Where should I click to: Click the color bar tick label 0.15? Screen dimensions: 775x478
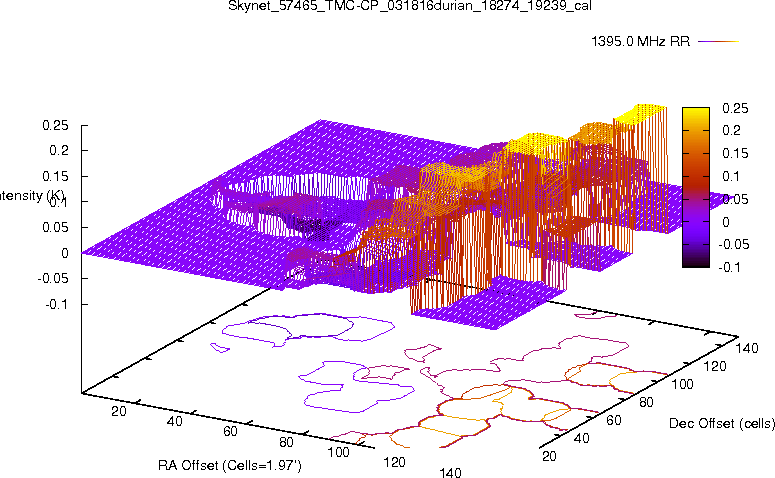(735, 154)
